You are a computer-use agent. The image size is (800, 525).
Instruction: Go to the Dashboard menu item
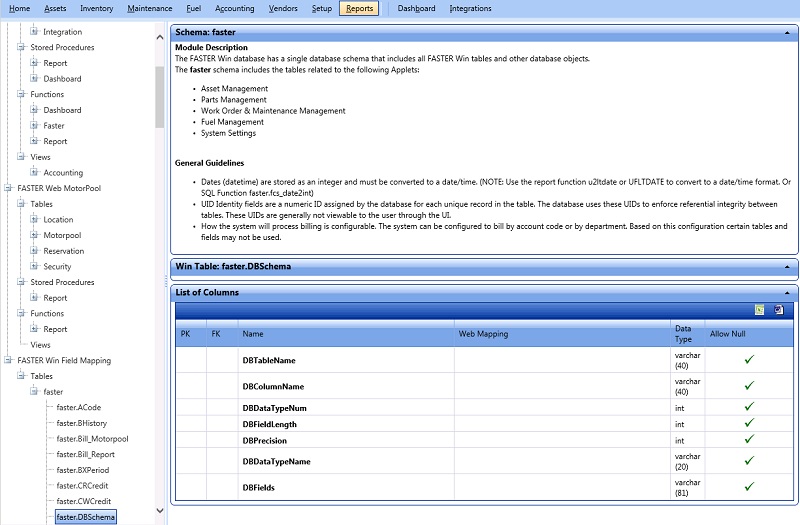(416, 8)
